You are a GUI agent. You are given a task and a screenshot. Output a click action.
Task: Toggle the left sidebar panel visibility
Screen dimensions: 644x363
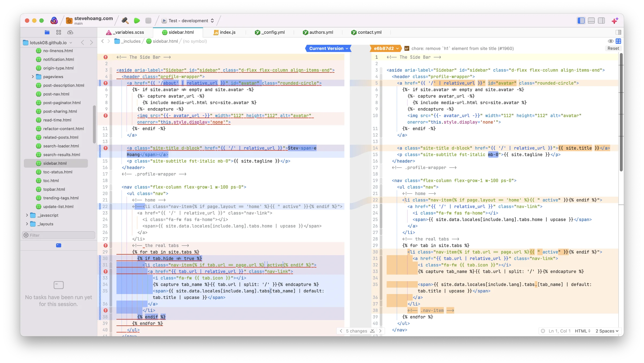581,21
